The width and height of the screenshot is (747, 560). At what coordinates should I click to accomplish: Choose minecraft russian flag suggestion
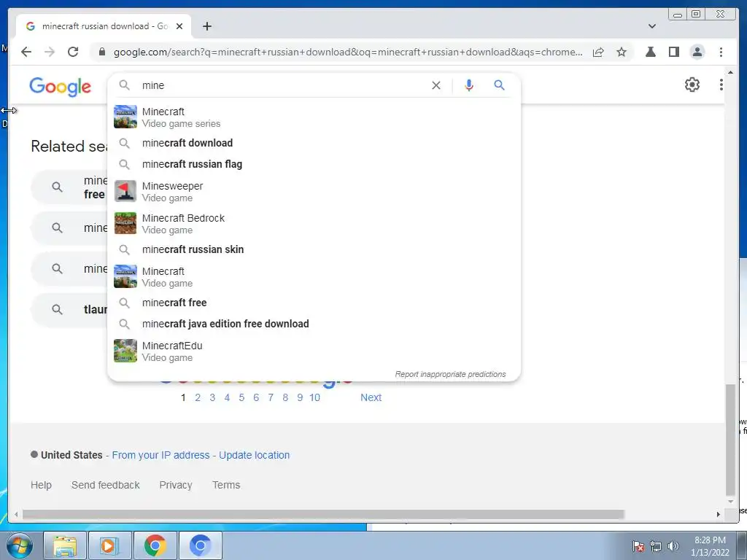[314, 164]
